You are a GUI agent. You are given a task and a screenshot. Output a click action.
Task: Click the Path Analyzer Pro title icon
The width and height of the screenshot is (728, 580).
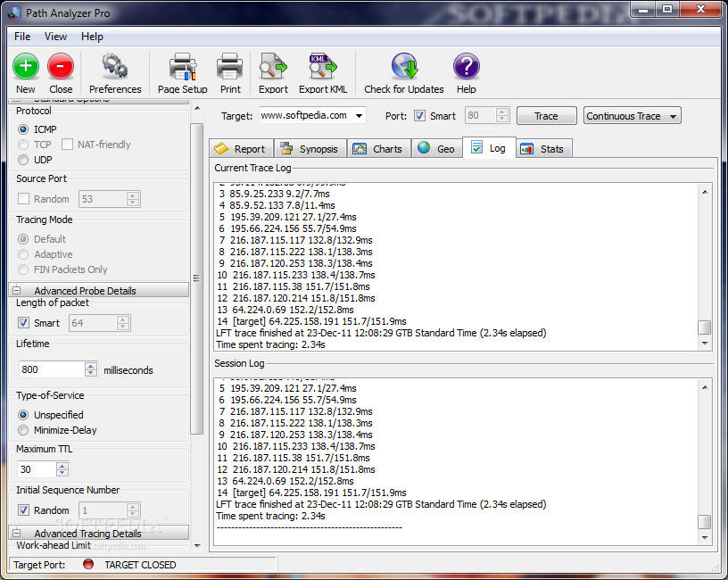pos(14,13)
